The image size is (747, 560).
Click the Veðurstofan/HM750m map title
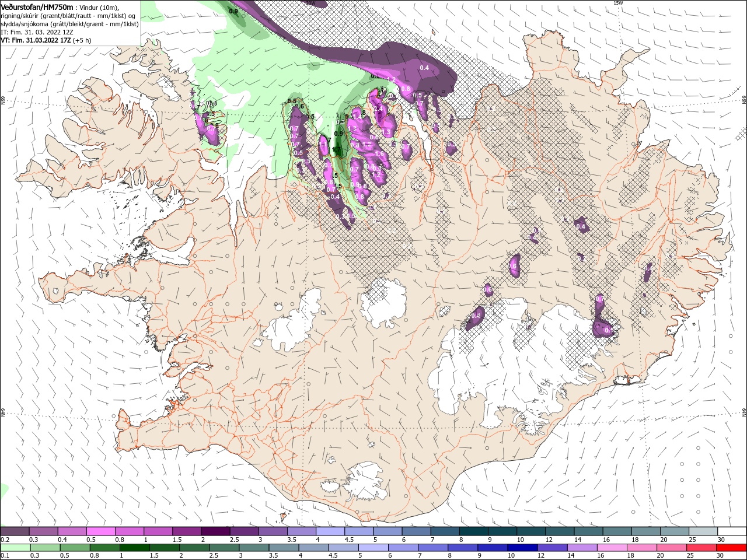coord(37,6)
